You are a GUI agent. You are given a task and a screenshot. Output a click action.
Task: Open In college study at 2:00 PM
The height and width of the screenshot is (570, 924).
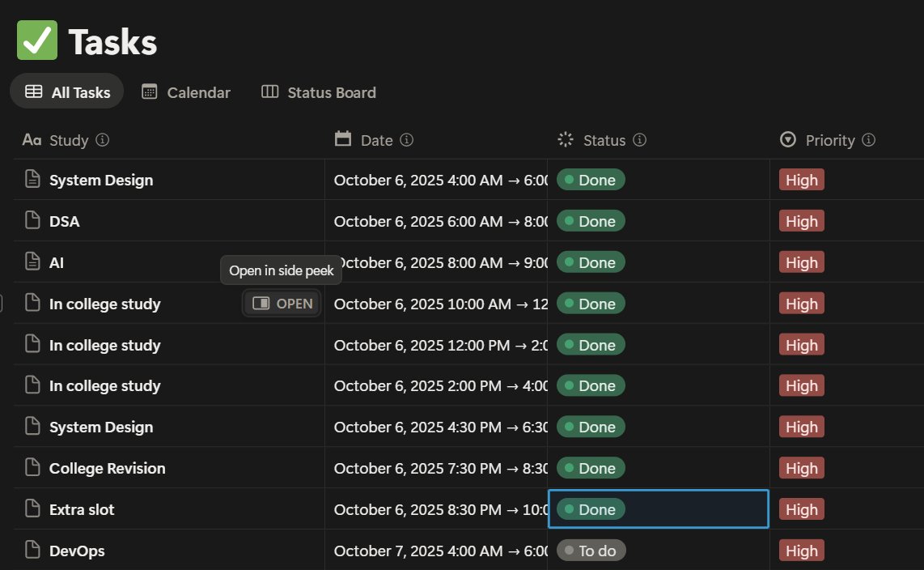(105, 386)
